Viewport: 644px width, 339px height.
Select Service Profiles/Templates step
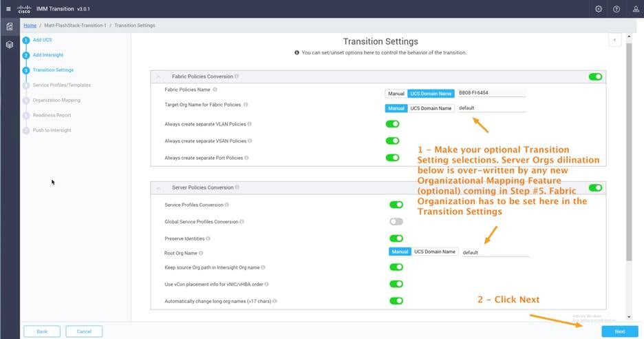point(62,85)
